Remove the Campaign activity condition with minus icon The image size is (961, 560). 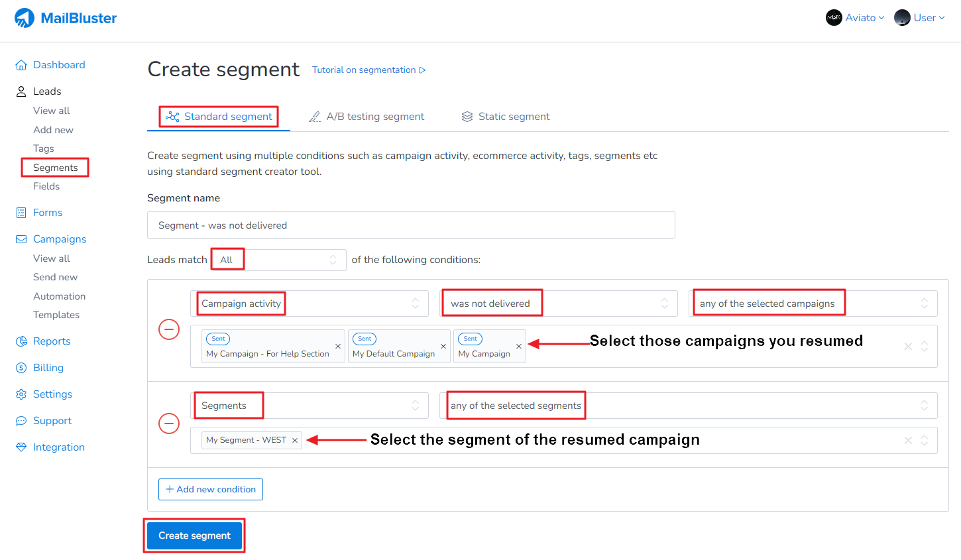(169, 329)
